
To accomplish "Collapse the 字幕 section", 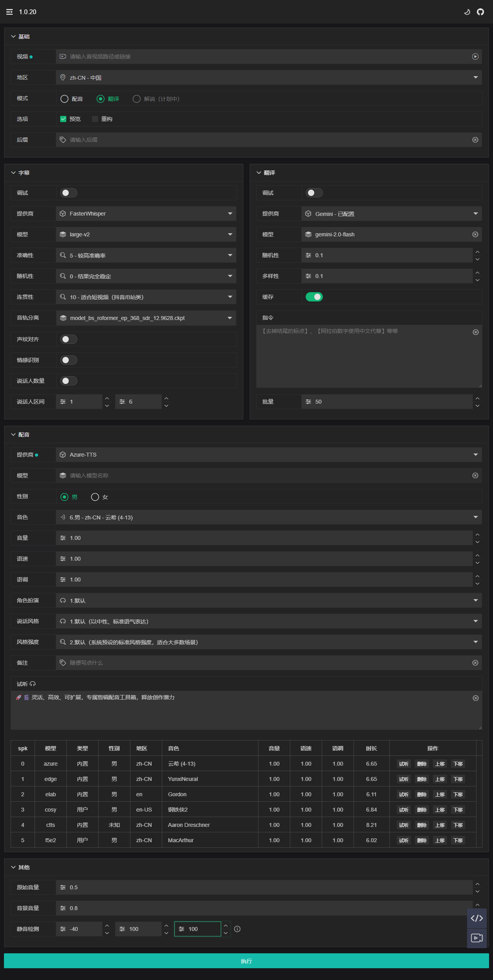I will (13, 173).
